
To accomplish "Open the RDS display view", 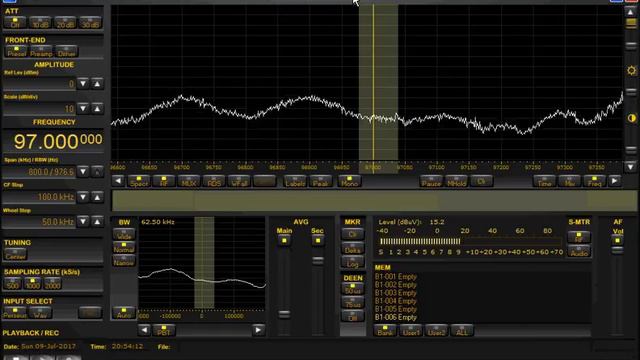I will (214, 181).
